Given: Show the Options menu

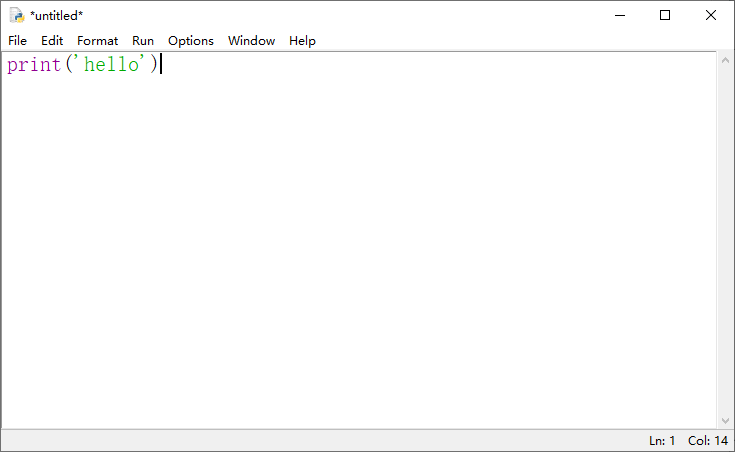Looking at the screenshot, I should point(190,41).
